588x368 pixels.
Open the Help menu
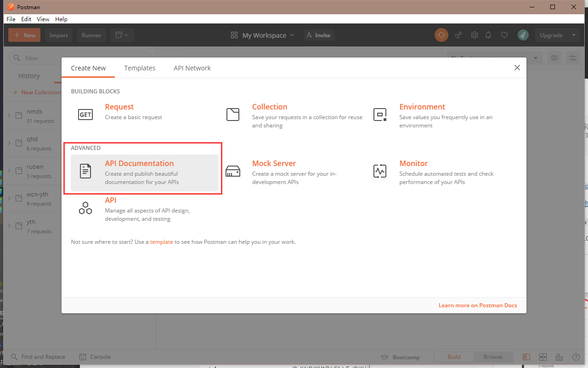click(61, 19)
